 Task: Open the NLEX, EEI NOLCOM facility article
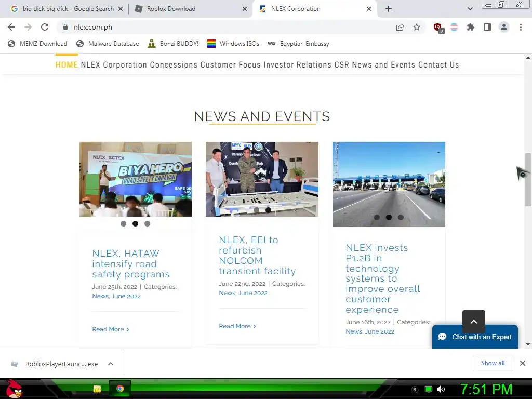click(257, 256)
